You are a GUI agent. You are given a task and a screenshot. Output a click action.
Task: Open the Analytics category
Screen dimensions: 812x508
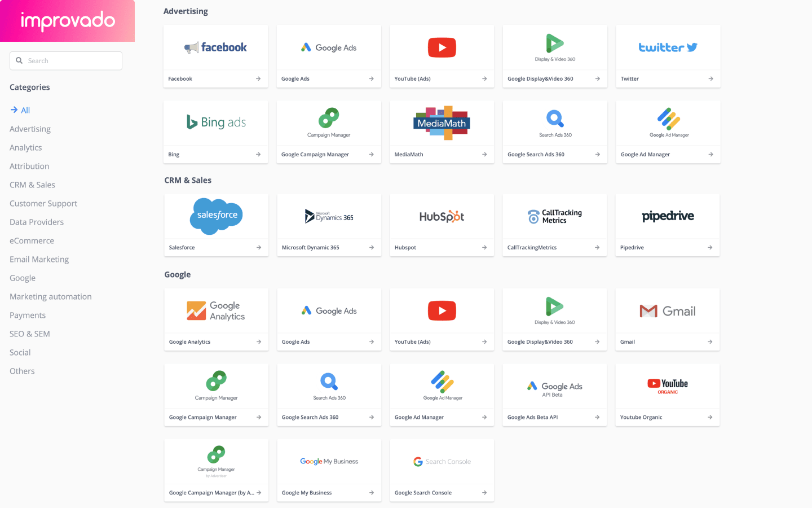tap(25, 147)
